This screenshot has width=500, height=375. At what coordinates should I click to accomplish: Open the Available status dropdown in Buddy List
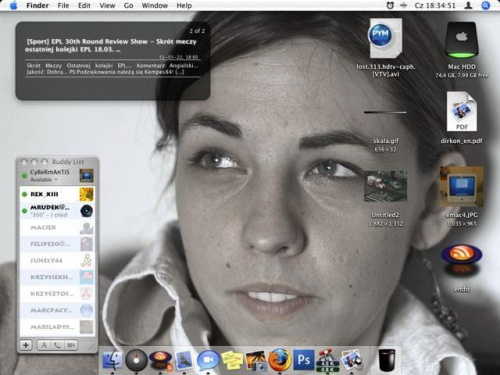[x=44, y=180]
